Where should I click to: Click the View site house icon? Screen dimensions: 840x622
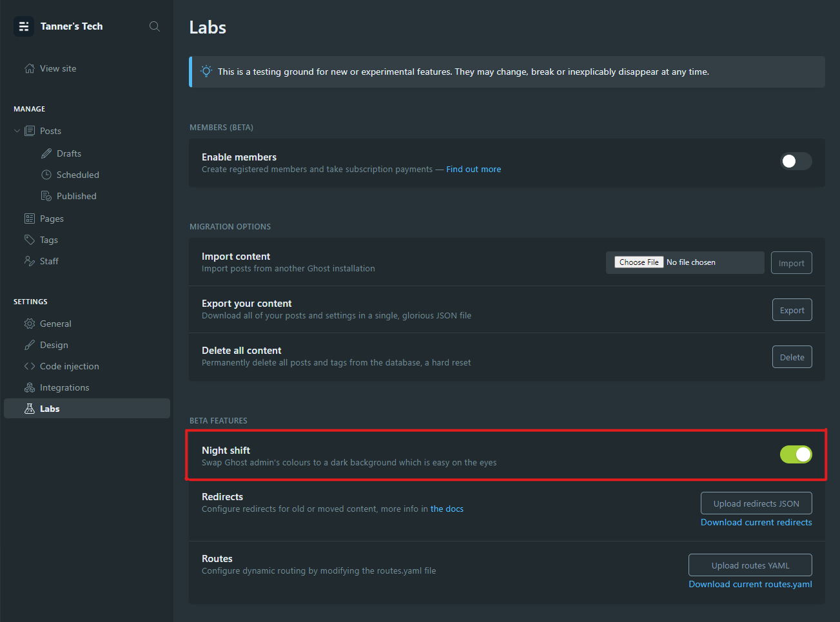(30, 68)
